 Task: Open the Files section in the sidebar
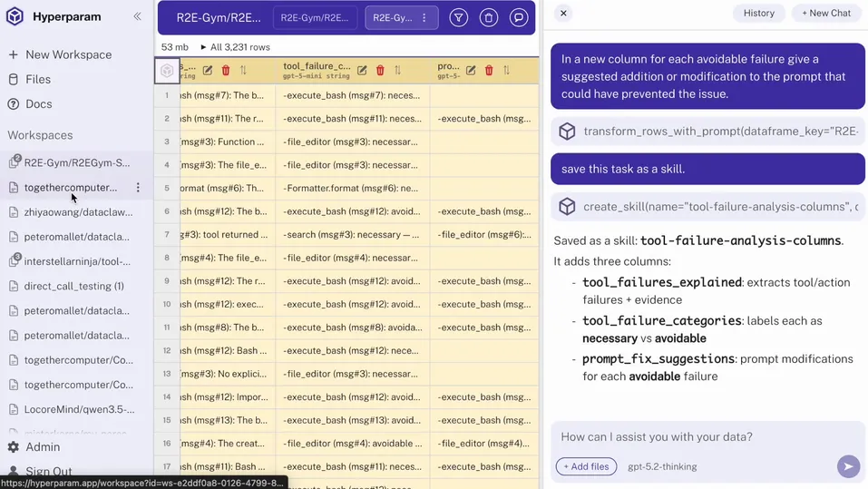pos(38,80)
